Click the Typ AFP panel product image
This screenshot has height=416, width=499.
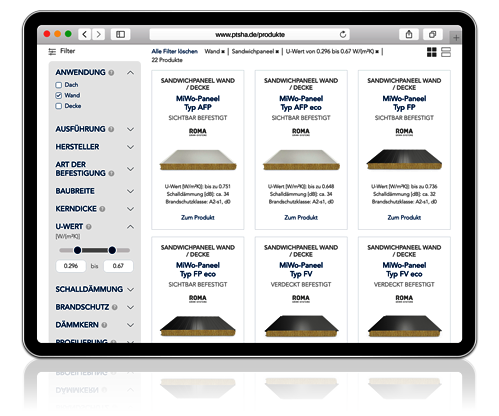click(x=198, y=160)
